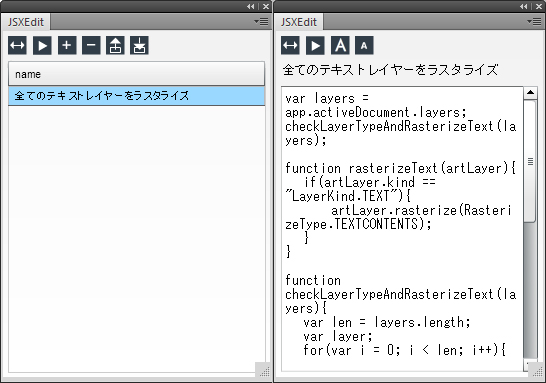Click the export (upload tray) icon
Viewport: 546px width, 383px height.
click(115, 45)
